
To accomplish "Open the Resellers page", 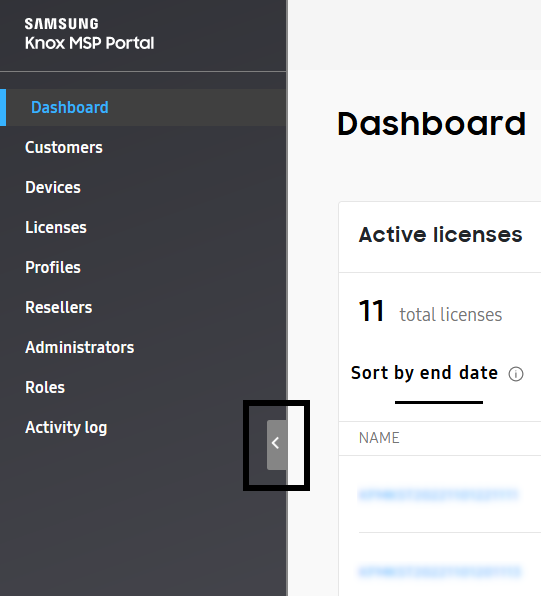I will click(59, 307).
